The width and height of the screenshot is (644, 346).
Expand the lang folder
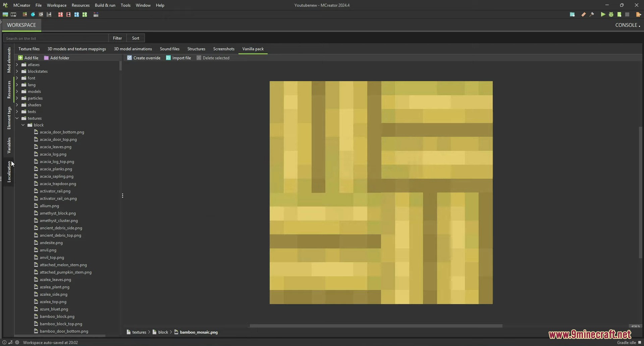pos(17,85)
